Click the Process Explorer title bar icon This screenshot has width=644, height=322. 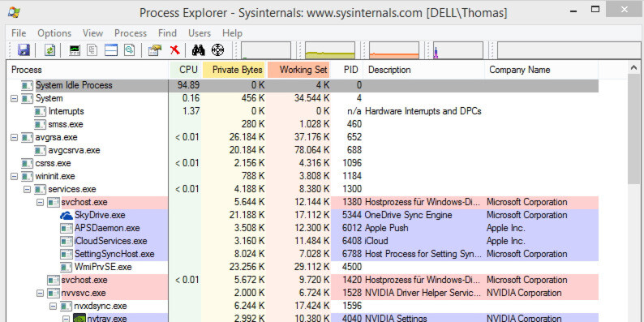pyautogui.click(x=14, y=13)
